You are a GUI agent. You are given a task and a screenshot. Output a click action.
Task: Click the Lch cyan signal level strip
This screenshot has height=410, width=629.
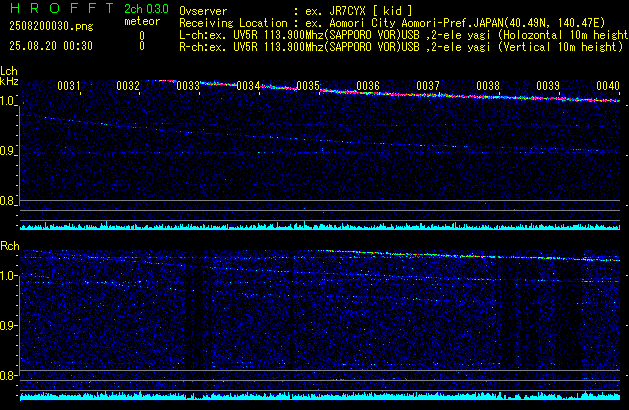(320, 226)
